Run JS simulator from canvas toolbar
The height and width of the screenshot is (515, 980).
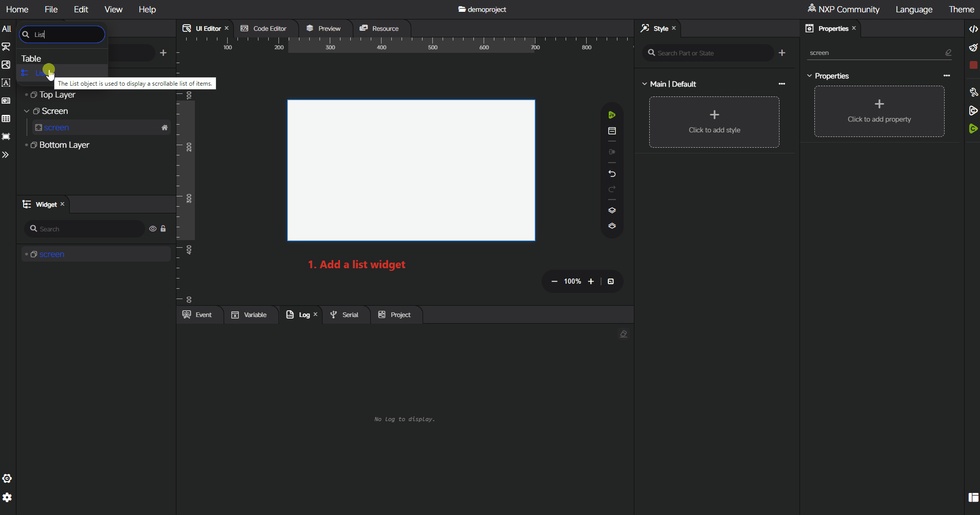click(x=612, y=115)
